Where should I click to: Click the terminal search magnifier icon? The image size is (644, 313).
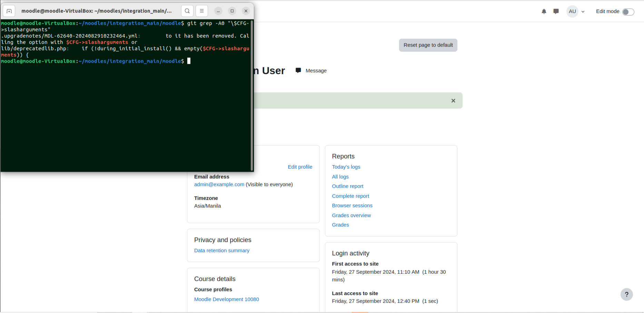187,11
